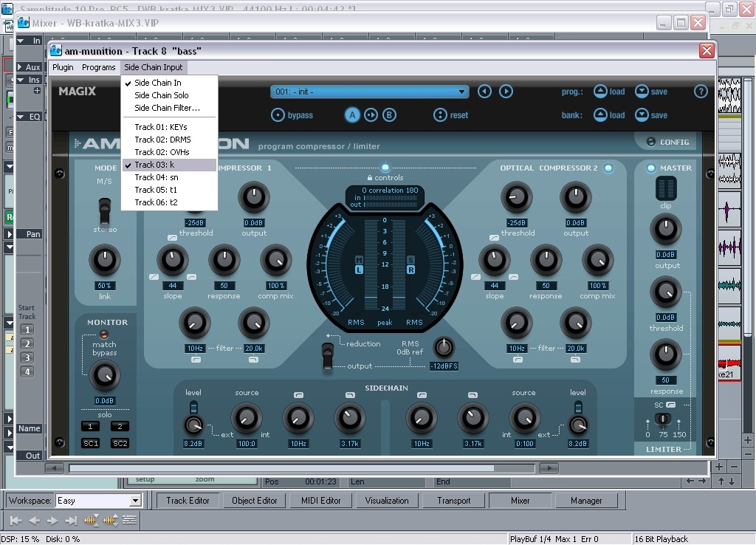This screenshot has height=545, width=756.
Task: Expand the EQ section arrow in mixer
Action: click(x=20, y=117)
